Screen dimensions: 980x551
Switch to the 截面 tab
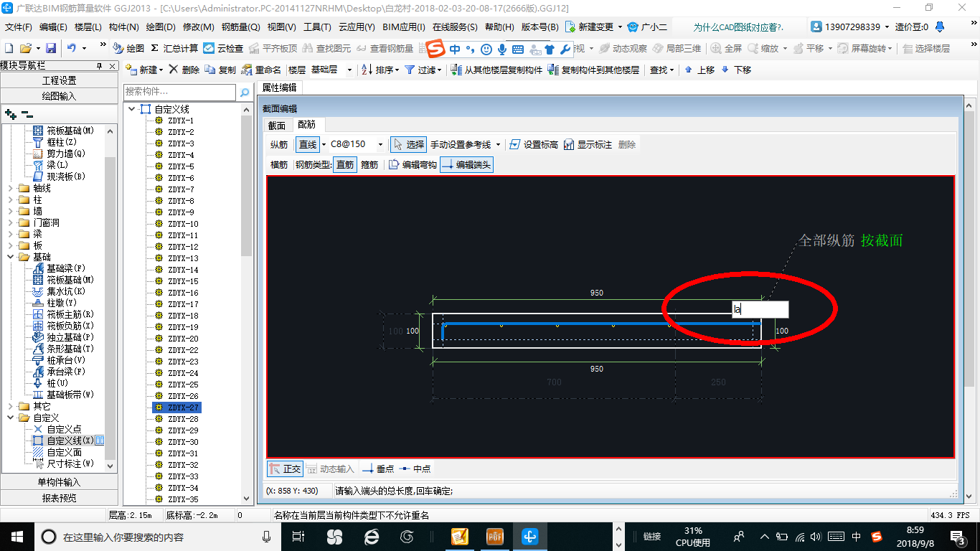click(276, 125)
